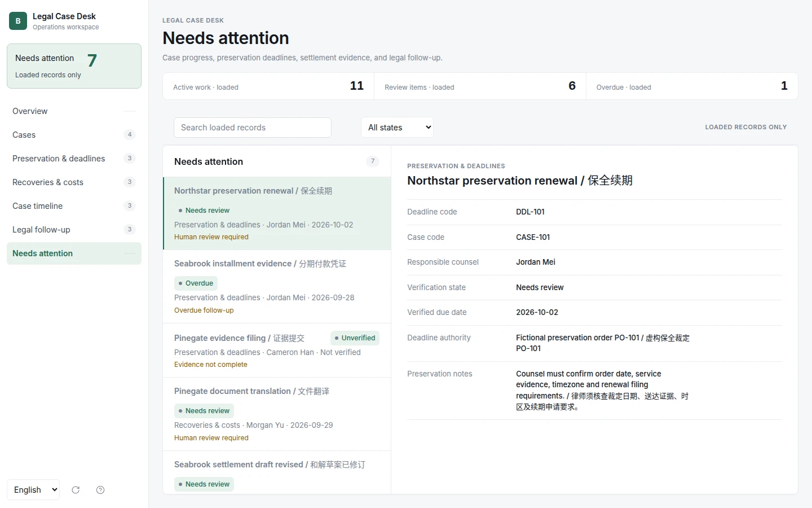Image resolution: width=812 pixels, height=508 pixels.
Task: Open help via the question mark icon
Action: tap(100, 490)
